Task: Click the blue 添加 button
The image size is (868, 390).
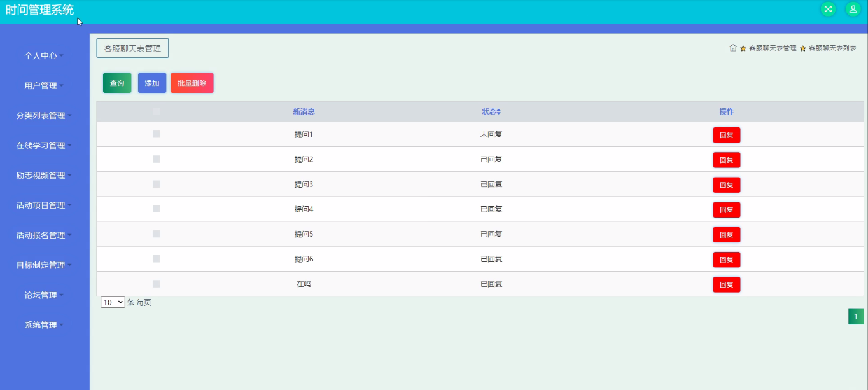Action: click(x=152, y=83)
